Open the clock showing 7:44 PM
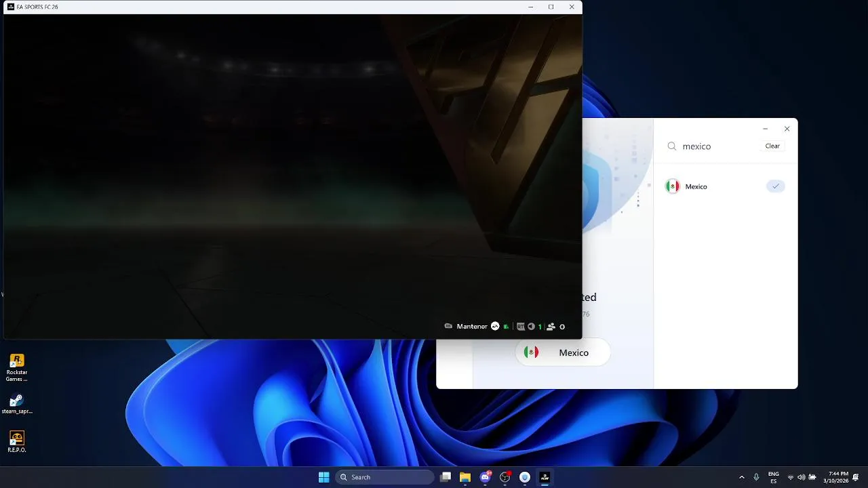868x488 pixels. click(835, 477)
